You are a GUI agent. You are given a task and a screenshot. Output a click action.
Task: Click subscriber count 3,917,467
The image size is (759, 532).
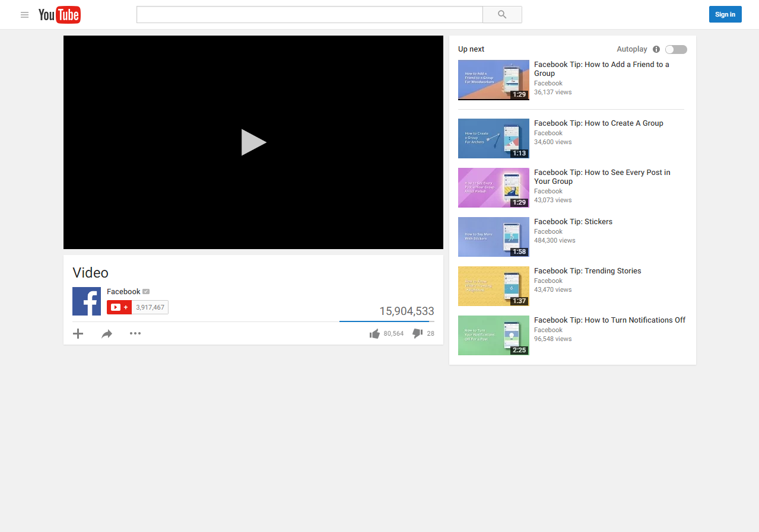[x=150, y=307]
